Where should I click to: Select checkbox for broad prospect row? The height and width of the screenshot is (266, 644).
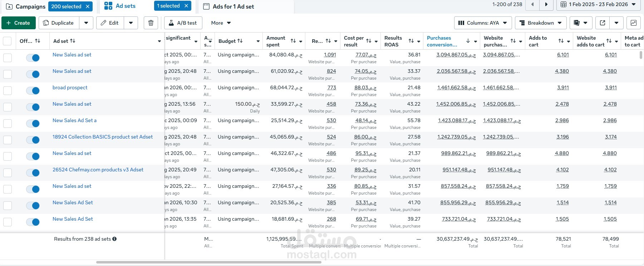8,91
